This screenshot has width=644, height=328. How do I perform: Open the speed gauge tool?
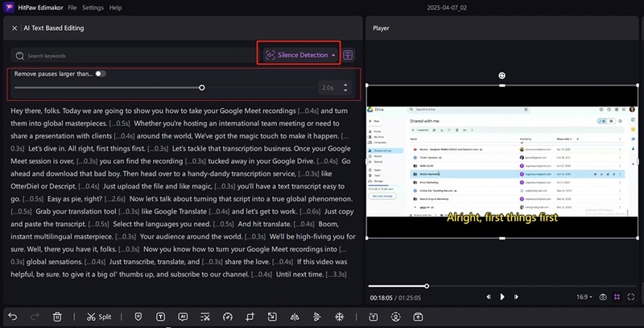click(x=228, y=316)
